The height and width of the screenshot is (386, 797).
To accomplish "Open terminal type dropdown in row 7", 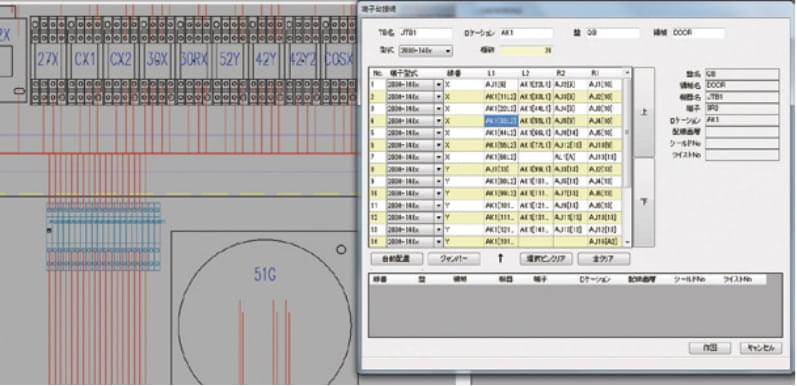I will [439, 157].
